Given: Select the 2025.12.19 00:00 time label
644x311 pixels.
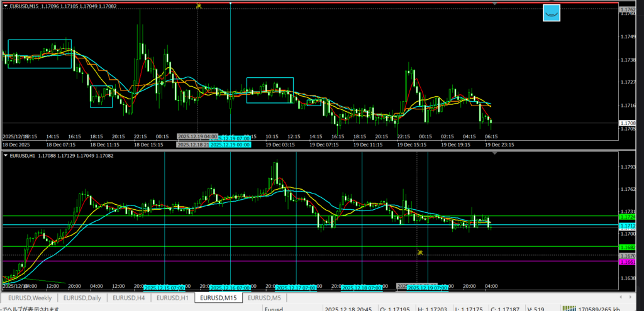Looking at the screenshot, I should coord(230,145).
